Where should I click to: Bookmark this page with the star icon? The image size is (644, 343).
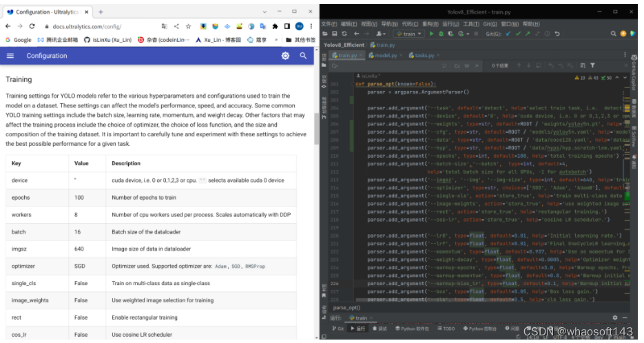[189, 26]
